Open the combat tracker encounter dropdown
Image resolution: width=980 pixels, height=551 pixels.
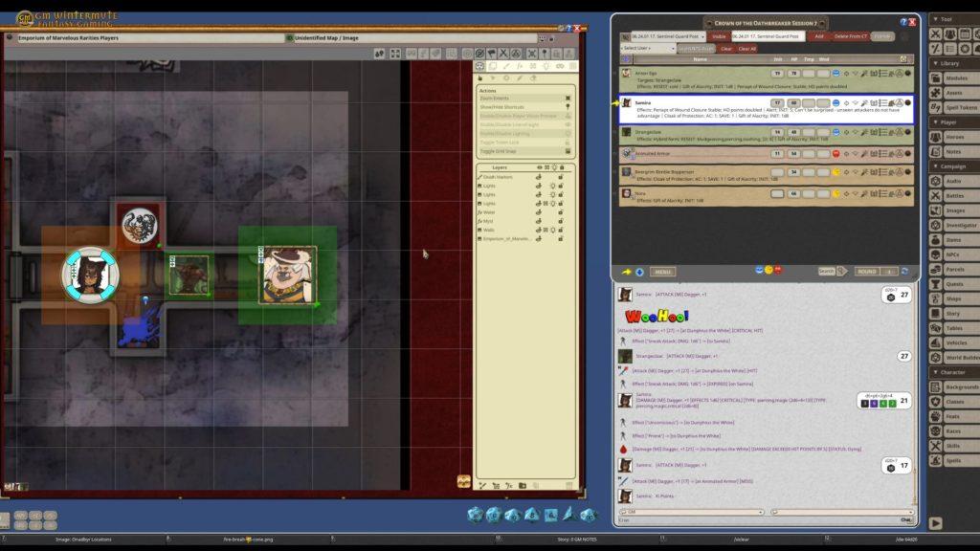point(702,36)
